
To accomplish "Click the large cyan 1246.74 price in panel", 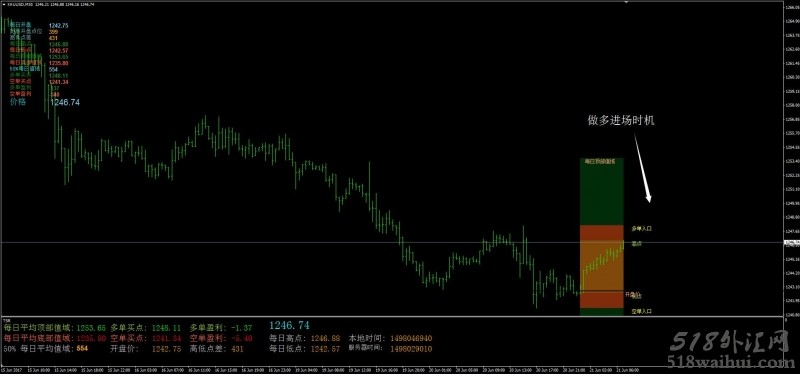I will (289, 326).
